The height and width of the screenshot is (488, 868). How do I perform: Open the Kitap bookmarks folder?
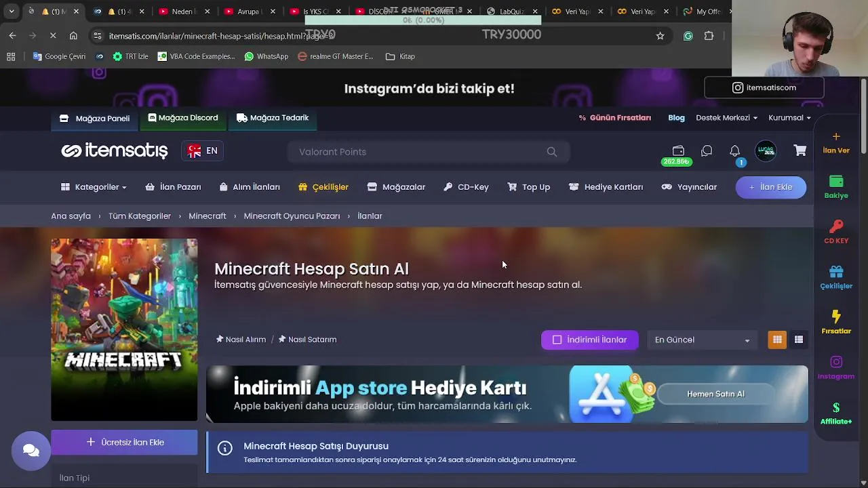pyautogui.click(x=400, y=56)
